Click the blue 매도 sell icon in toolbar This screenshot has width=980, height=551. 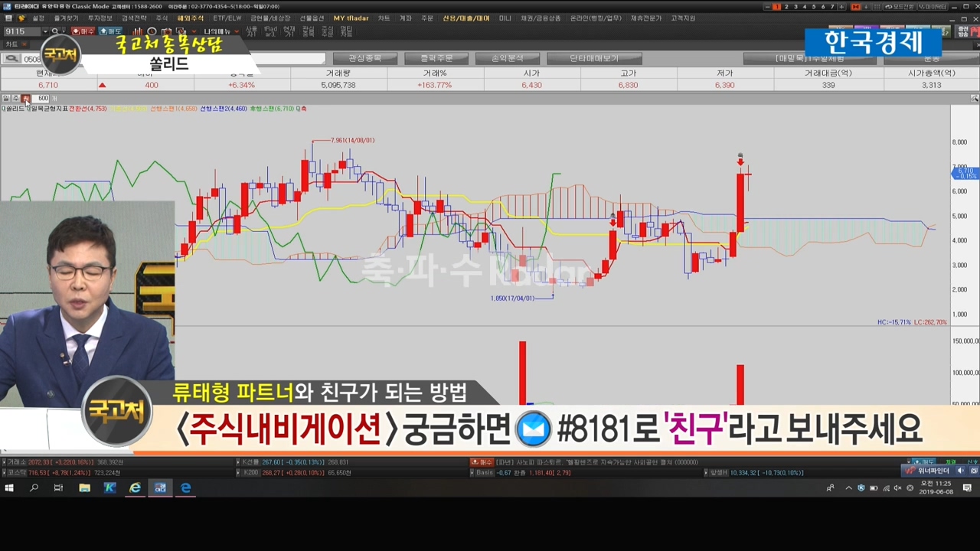tap(110, 31)
